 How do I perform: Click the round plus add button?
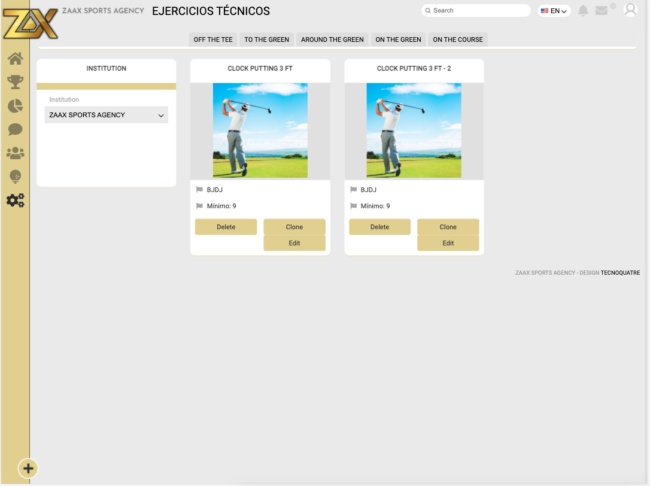[28, 468]
